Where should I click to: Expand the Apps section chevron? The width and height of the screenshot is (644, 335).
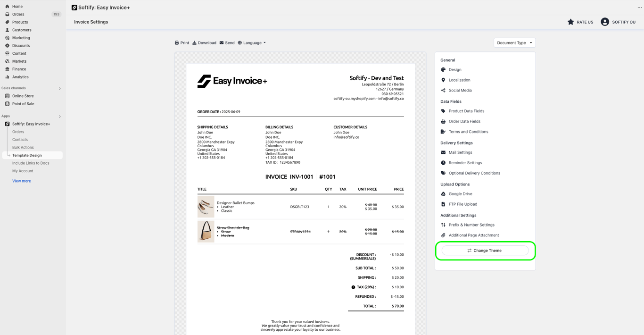click(x=60, y=117)
